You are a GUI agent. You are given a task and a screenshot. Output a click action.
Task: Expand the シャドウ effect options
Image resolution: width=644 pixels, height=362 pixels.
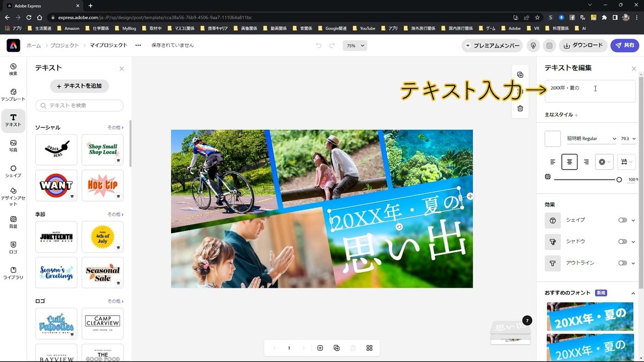633,241
